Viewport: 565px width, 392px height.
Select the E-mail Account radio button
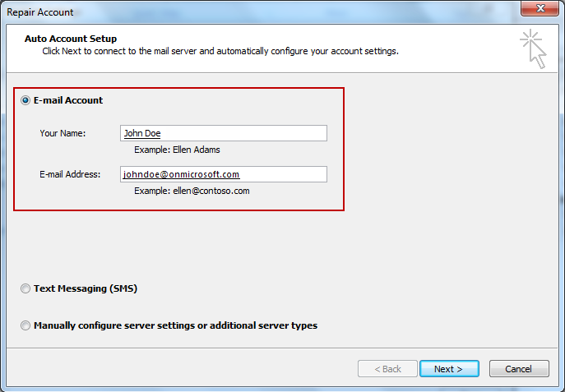pos(25,100)
